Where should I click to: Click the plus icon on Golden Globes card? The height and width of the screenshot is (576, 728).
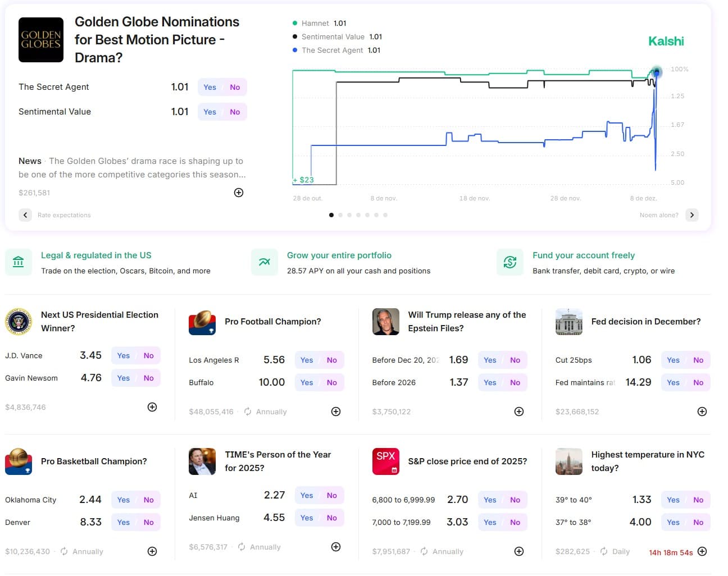tap(239, 193)
